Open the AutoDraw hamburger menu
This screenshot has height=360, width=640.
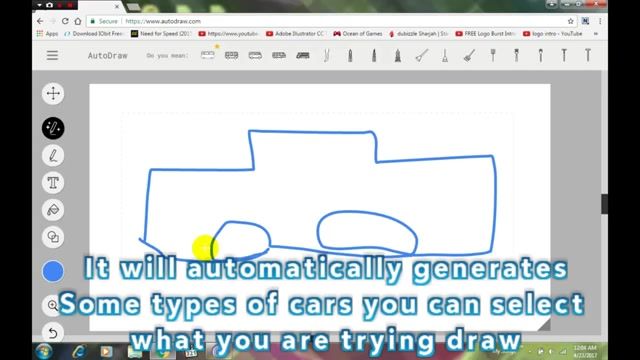click(x=52, y=56)
